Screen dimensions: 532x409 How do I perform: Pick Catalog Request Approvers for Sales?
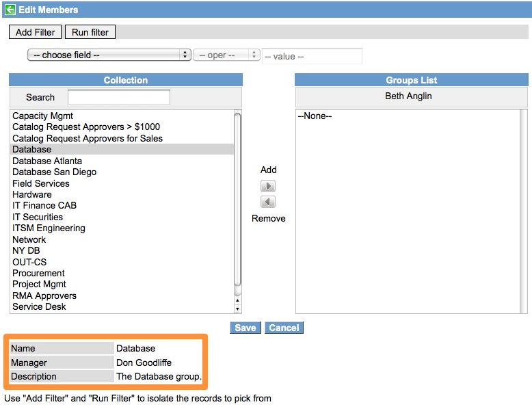click(x=88, y=138)
